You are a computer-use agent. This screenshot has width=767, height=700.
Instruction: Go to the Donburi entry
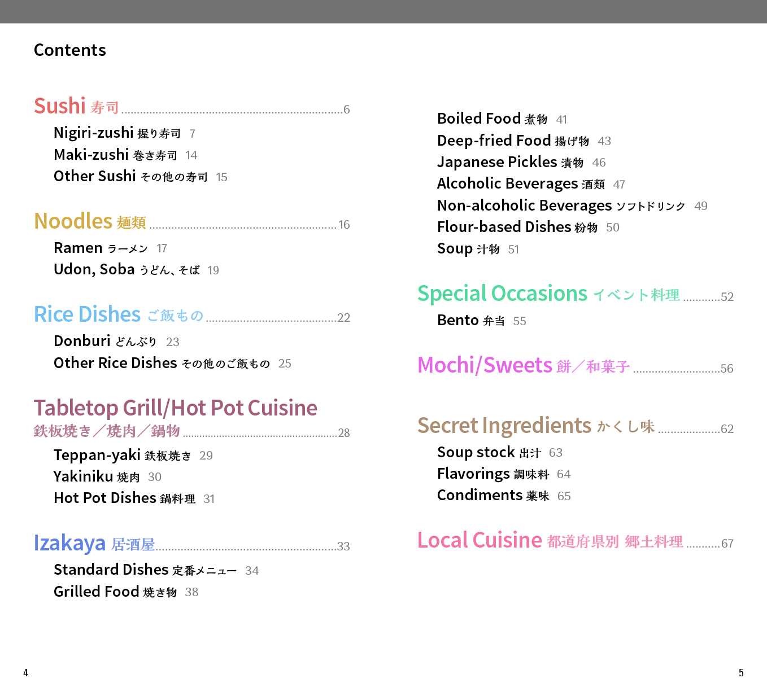[116, 341]
